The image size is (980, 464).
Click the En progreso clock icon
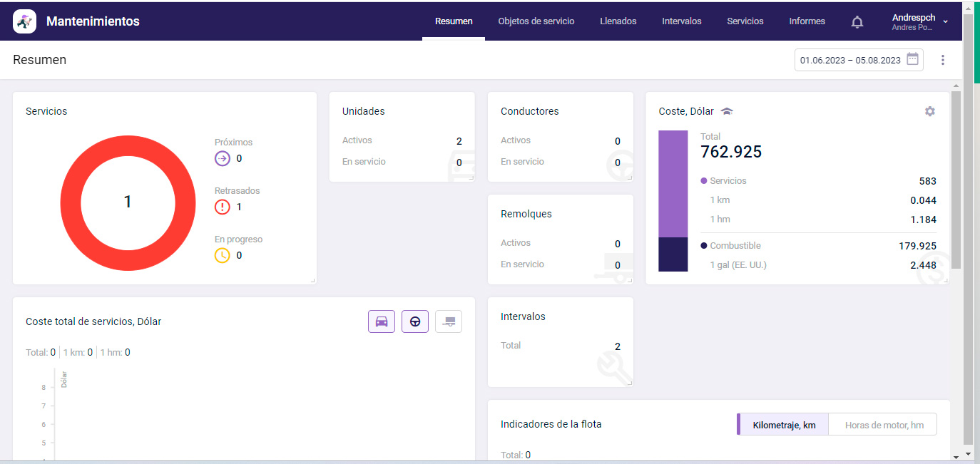click(223, 255)
